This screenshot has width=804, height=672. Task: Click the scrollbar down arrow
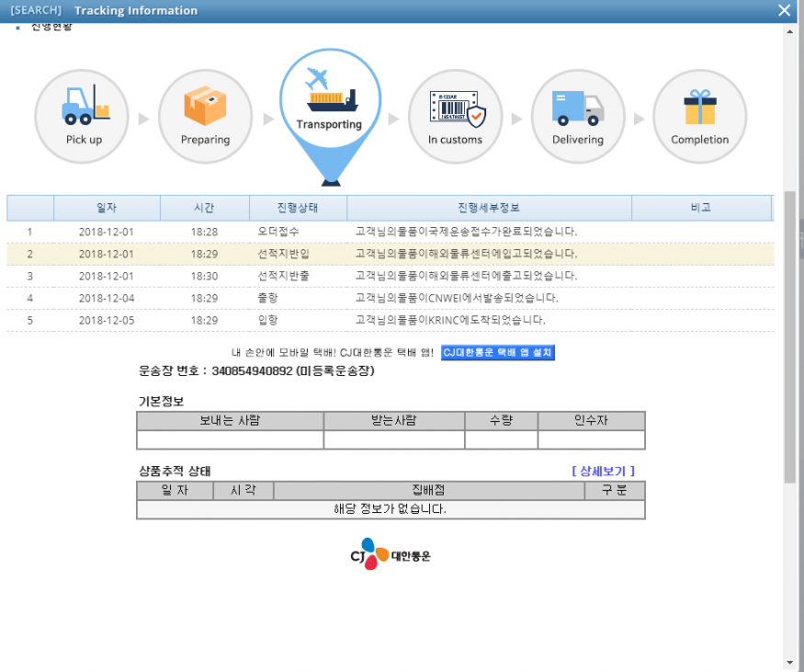coord(790,662)
